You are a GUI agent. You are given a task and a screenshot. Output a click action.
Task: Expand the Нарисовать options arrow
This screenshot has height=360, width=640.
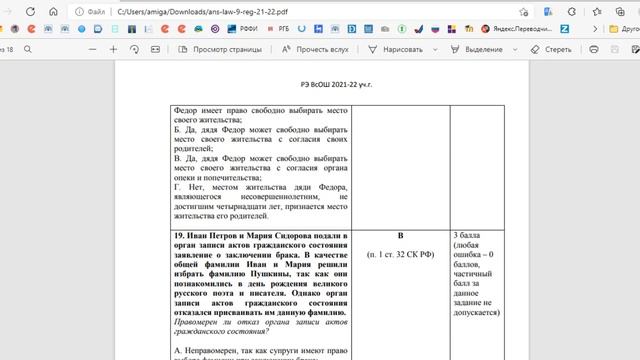[435, 49]
